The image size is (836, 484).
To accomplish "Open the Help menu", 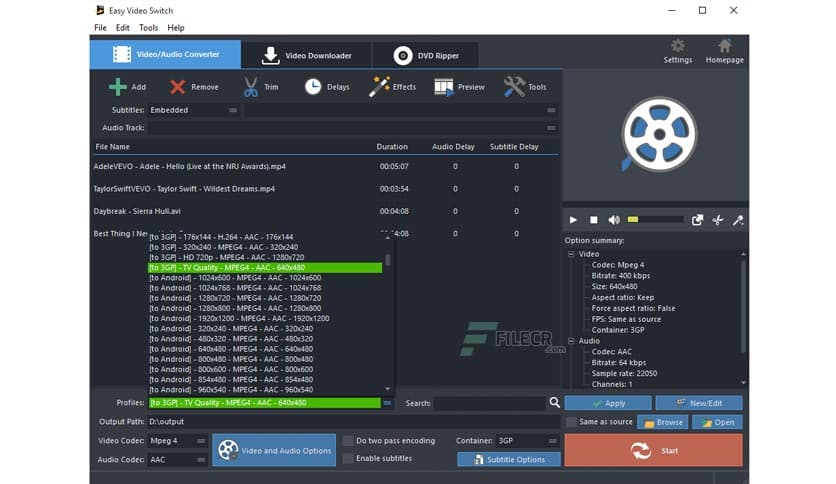I will click(175, 28).
